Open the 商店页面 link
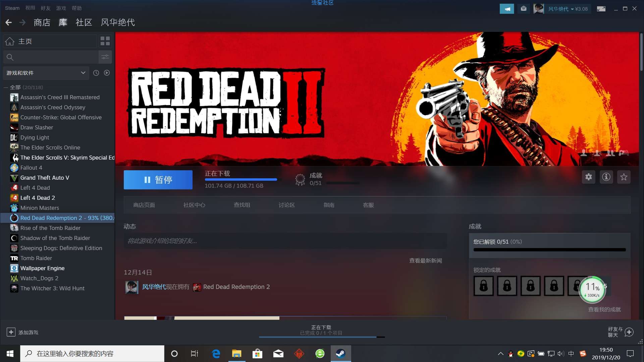Image resolution: width=644 pixels, height=362 pixels. [144, 205]
